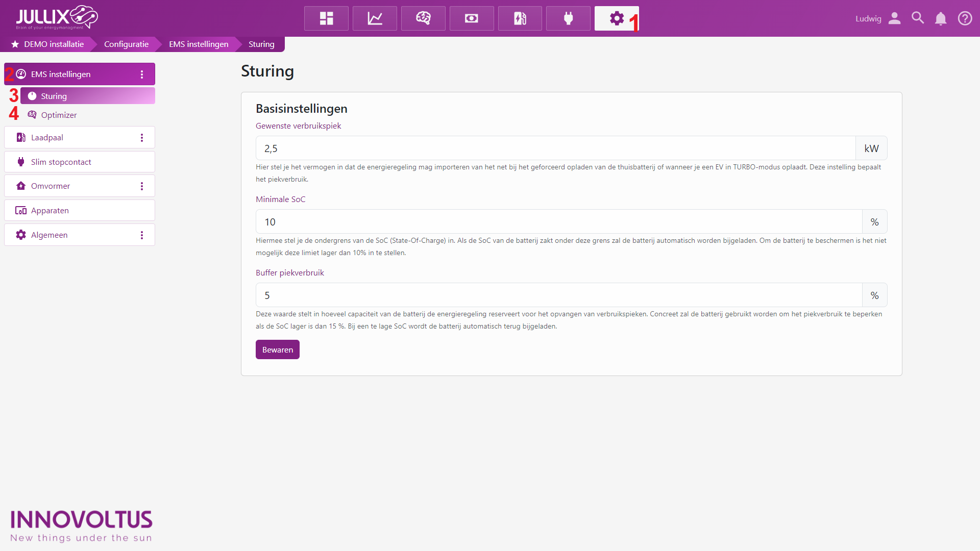The image size is (980, 551).
Task: Click the Bewaren button
Action: pos(277,349)
